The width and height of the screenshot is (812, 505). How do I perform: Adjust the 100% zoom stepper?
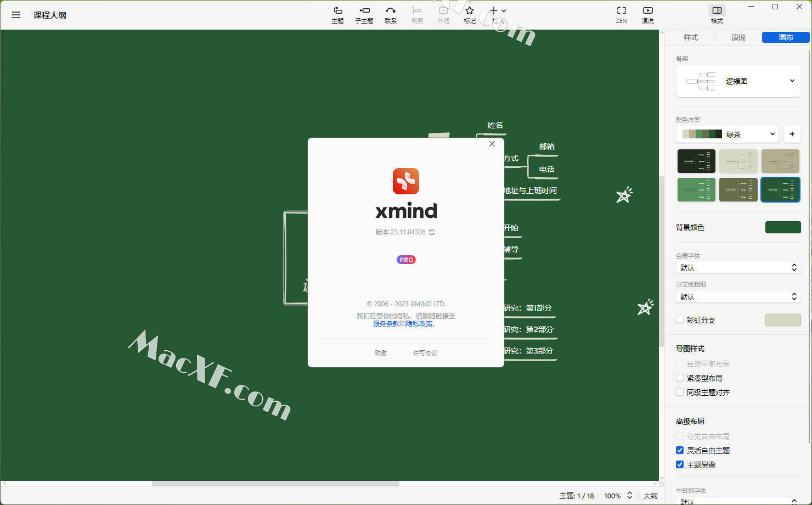(630, 496)
